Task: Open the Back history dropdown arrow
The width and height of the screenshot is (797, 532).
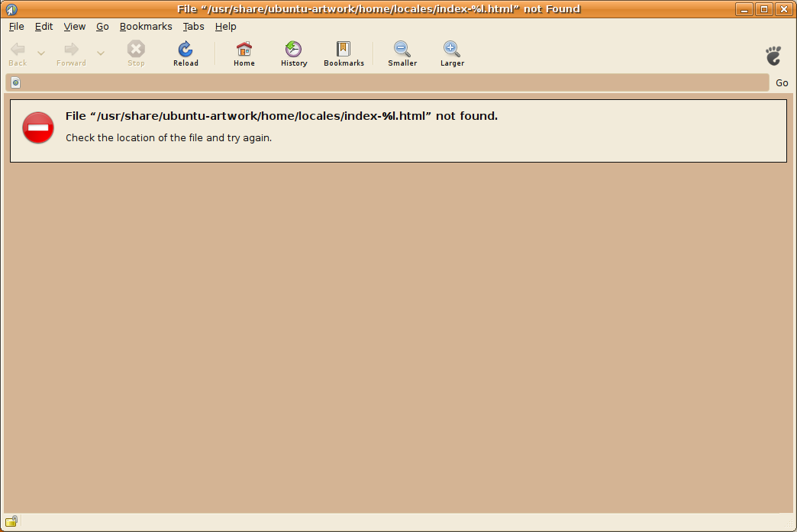Action: pyautogui.click(x=41, y=53)
